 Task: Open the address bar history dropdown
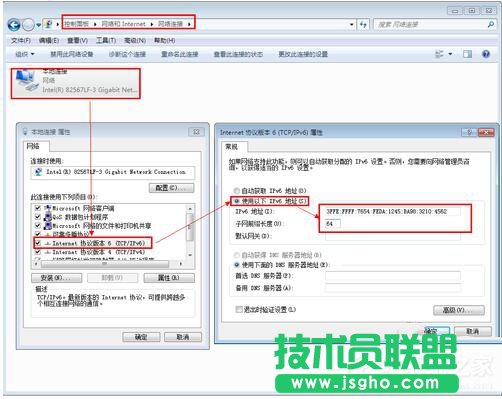tap(351, 25)
